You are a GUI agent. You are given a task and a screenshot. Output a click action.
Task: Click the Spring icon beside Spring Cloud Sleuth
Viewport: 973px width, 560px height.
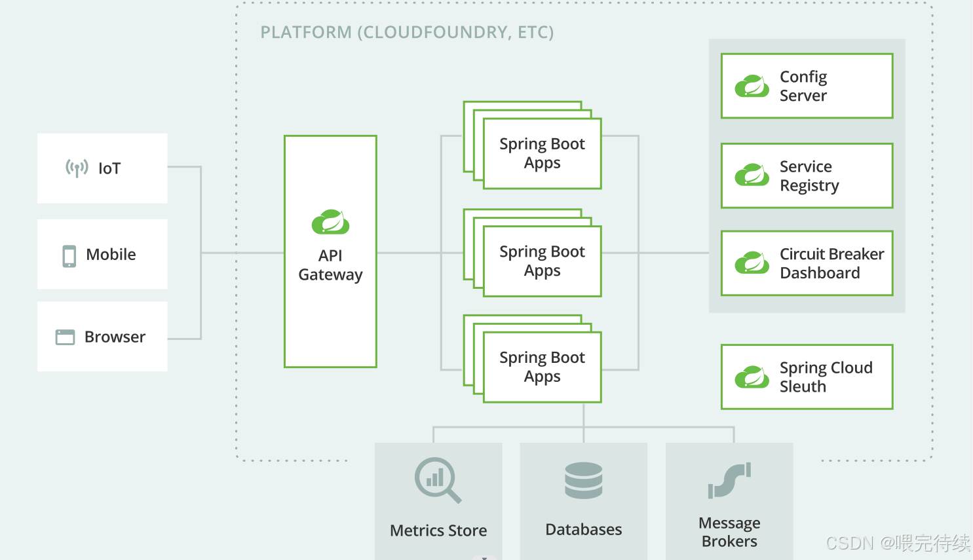(x=752, y=377)
